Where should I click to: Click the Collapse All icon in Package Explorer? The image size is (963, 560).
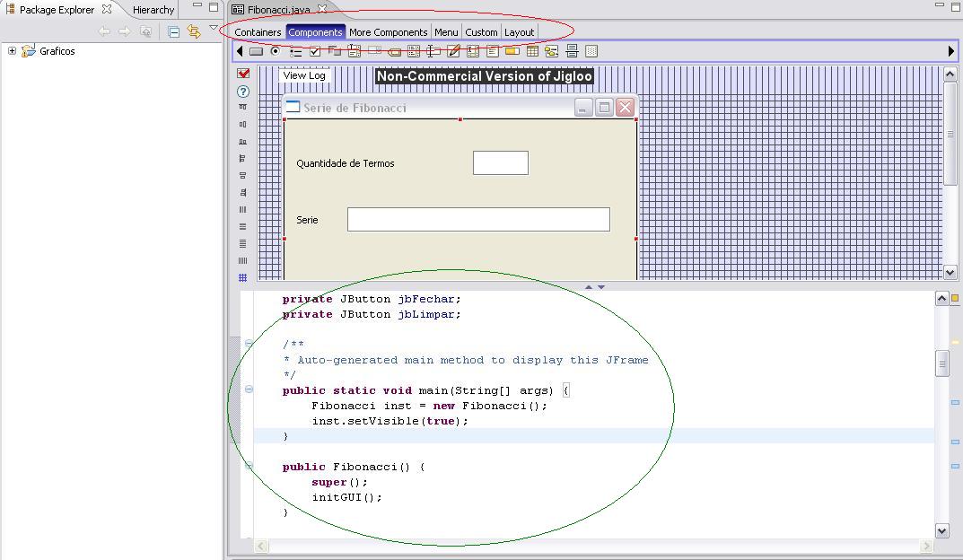point(174,31)
